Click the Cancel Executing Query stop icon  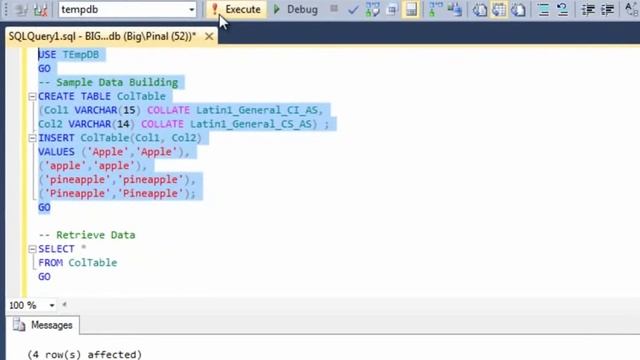[334, 9]
